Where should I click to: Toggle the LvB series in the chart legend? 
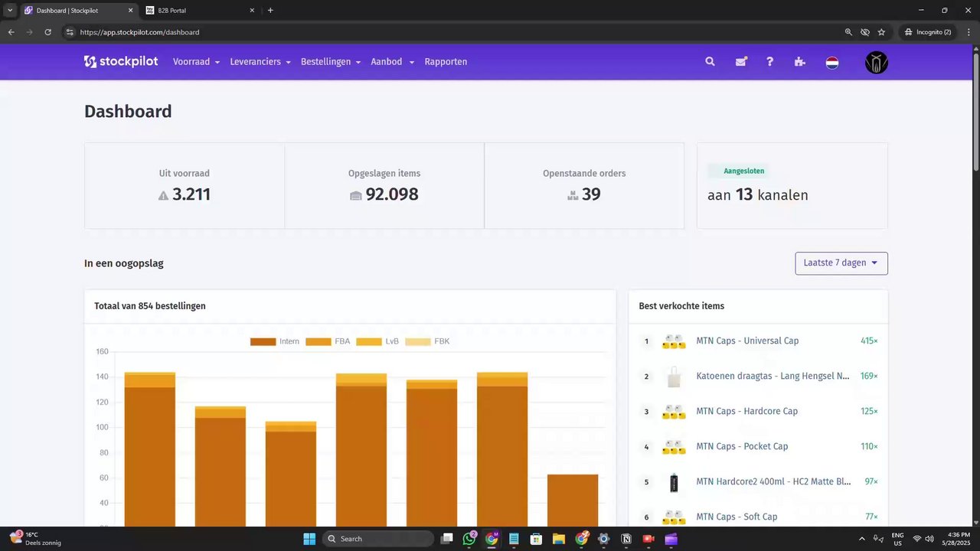(x=377, y=341)
